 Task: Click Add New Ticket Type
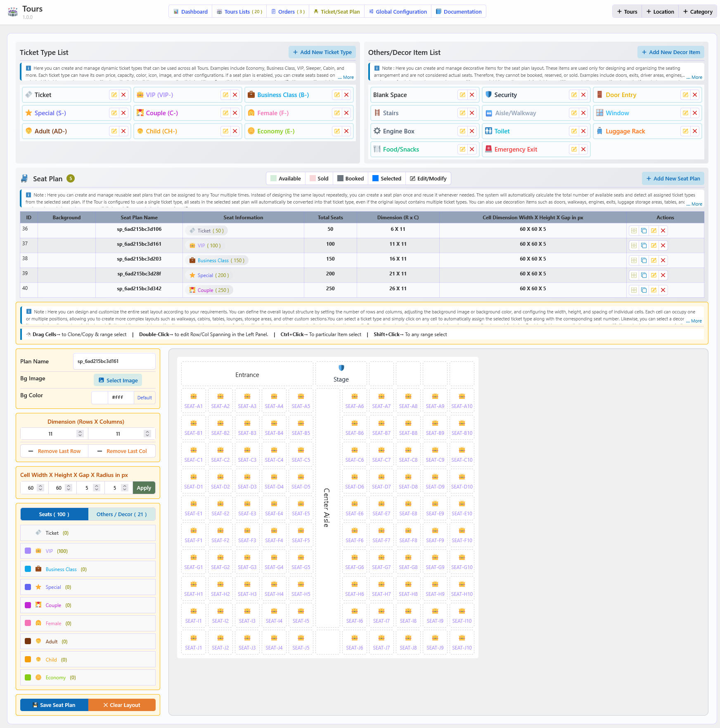point(322,52)
